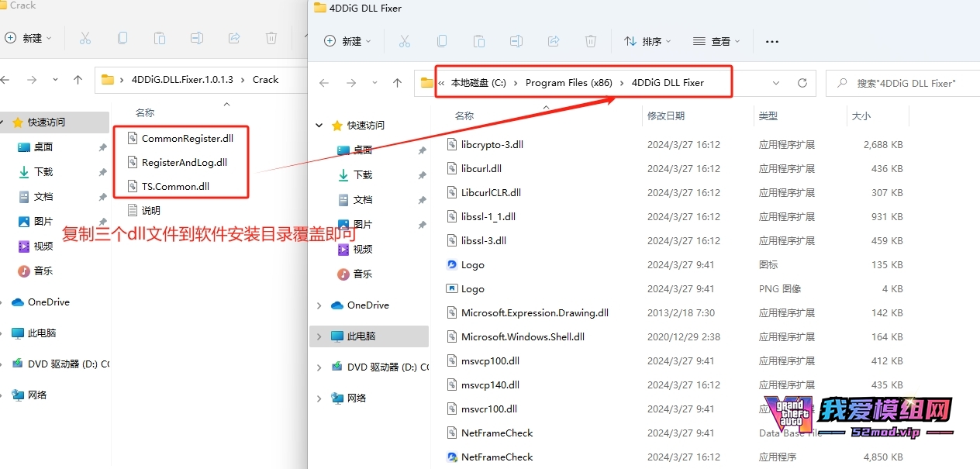Select 文档 in the Crack window sidebar
Screen dimensions: 980x469
coord(43,197)
